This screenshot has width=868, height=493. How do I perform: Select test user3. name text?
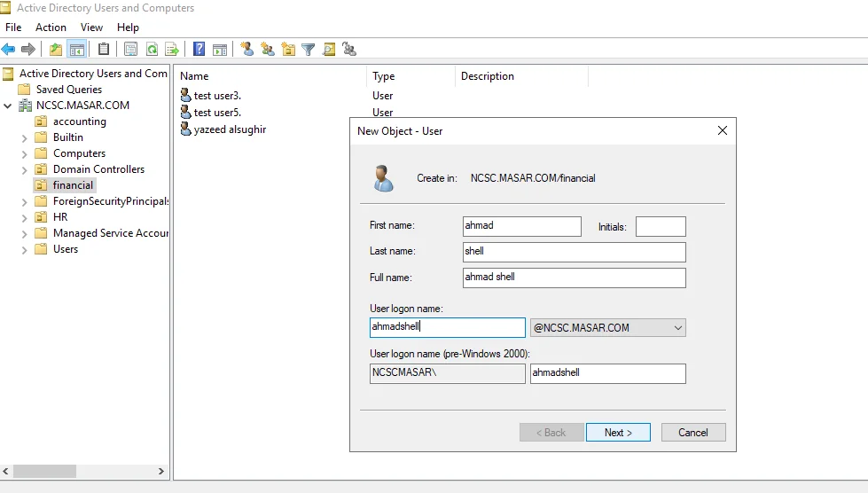click(217, 95)
